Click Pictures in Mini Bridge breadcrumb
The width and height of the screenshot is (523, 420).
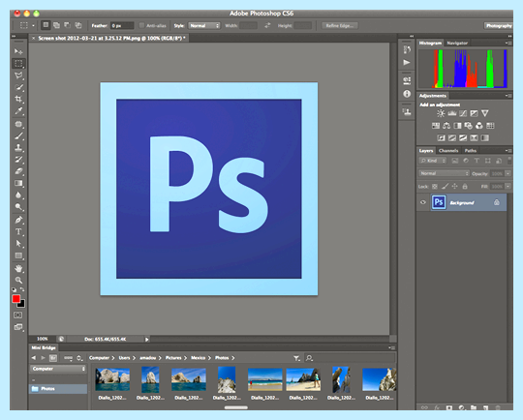[x=173, y=358]
